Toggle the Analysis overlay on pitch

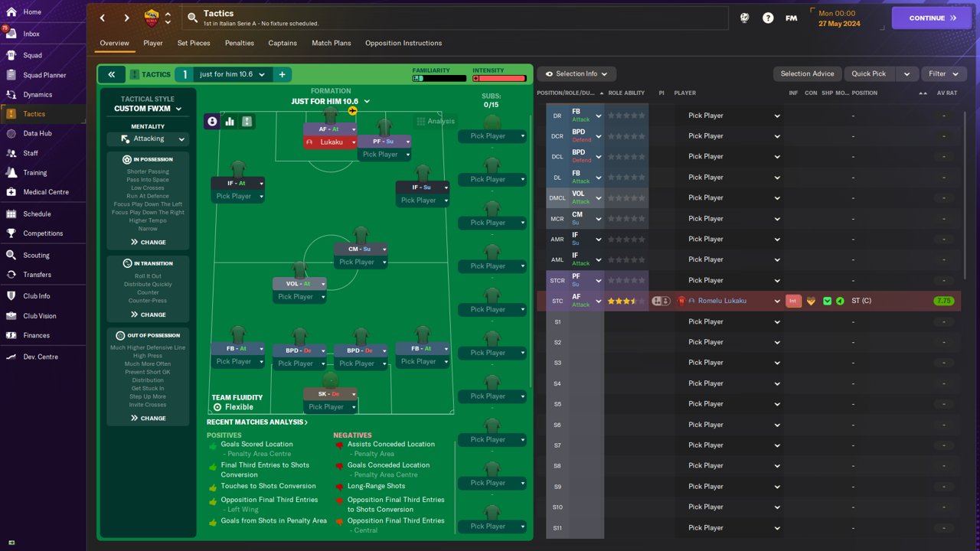click(x=436, y=121)
